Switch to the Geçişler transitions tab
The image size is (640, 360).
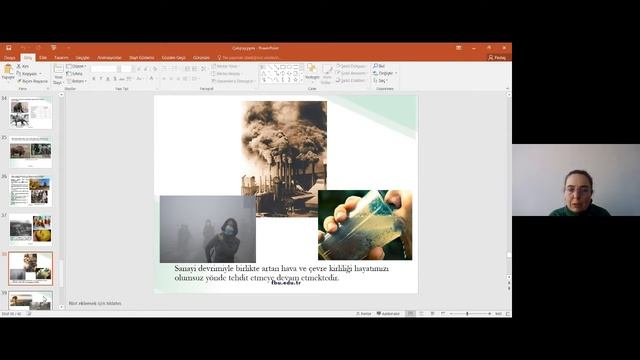pos(82,58)
